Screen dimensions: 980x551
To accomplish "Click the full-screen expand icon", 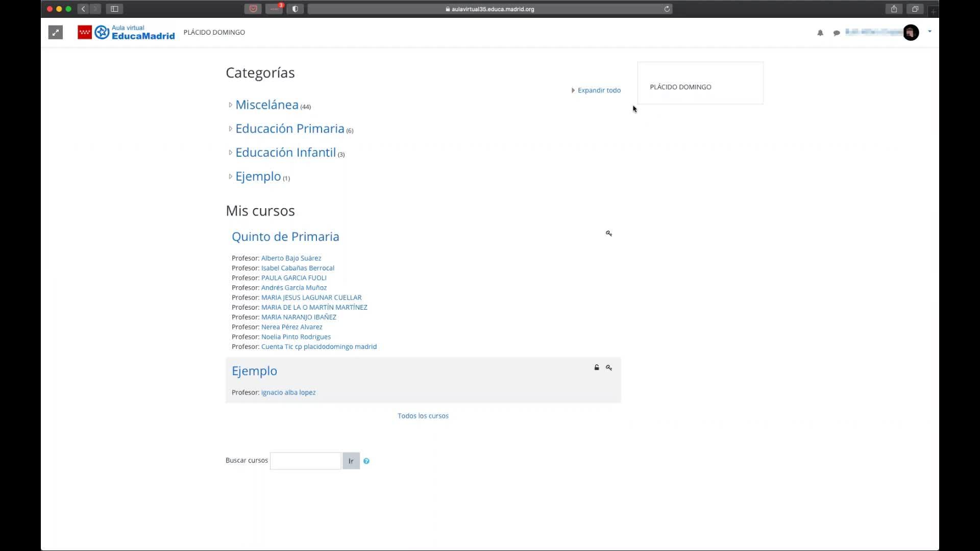I will pyautogui.click(x=55, y=33).
